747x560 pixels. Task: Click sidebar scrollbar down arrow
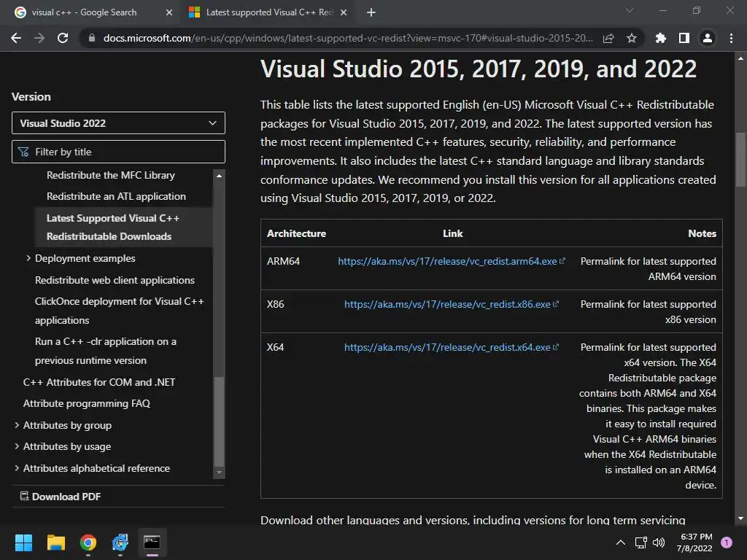[219, 472]
